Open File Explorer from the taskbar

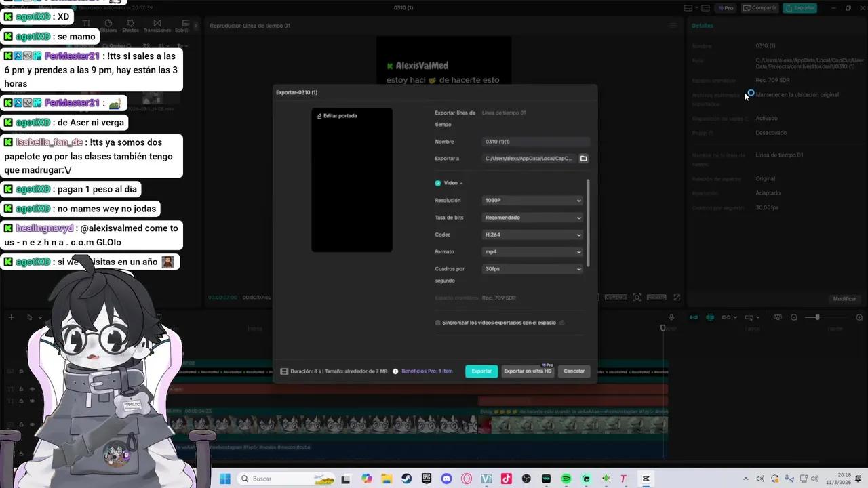point(387,479)
